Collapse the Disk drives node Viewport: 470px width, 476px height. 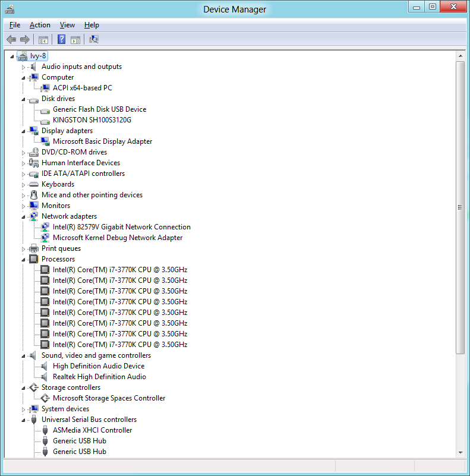(x=23, y=99)
